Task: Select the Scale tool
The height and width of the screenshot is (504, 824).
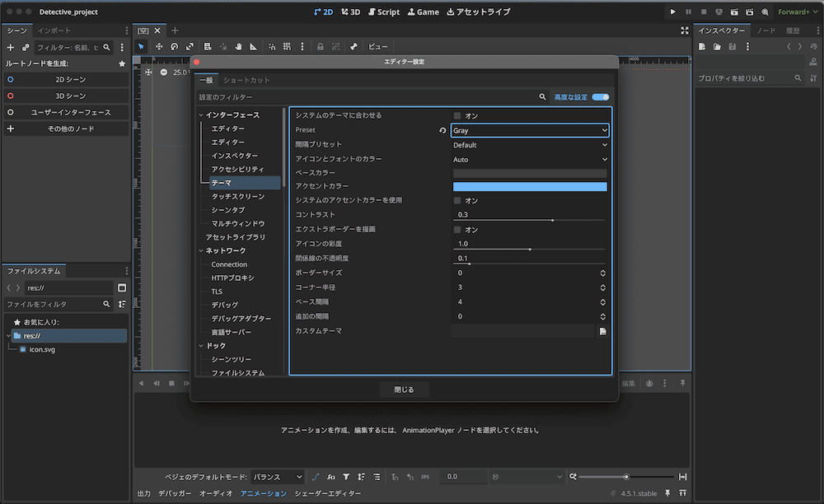Action: point(190,47)
